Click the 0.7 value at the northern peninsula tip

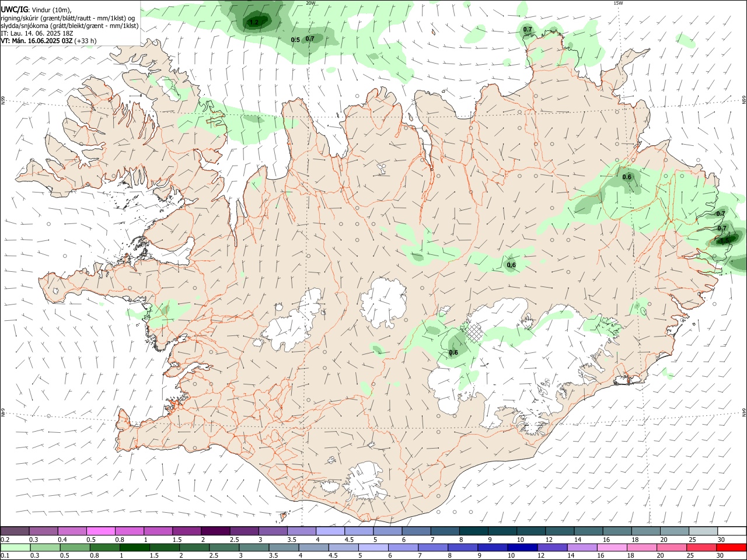528,29
